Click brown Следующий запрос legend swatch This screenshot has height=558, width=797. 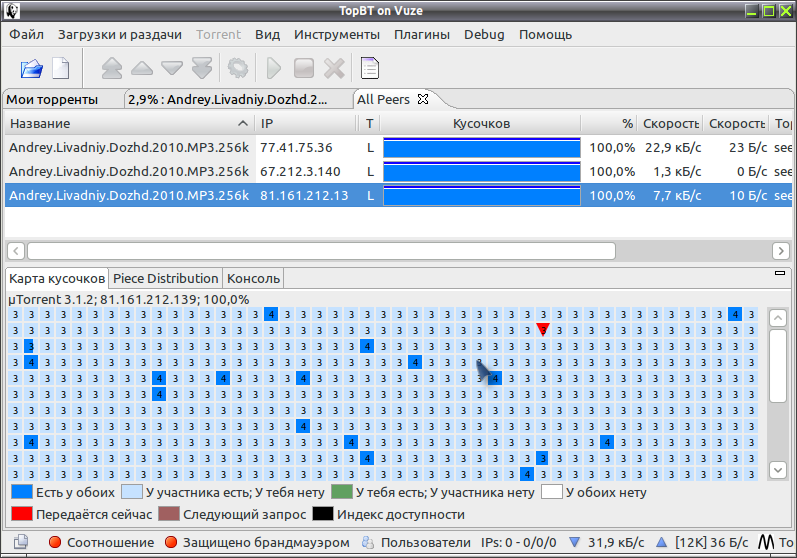(x=169, y=514)
